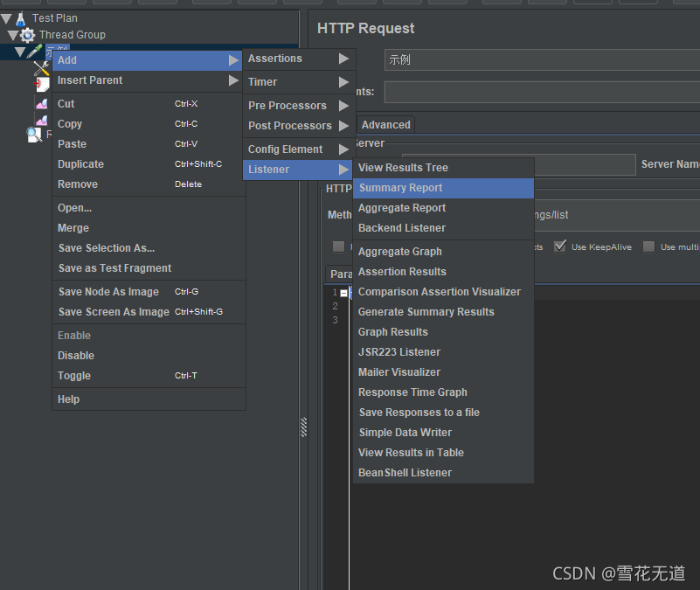Select Save Responses to a file
The image size is (700, 590).
point(443,413)
